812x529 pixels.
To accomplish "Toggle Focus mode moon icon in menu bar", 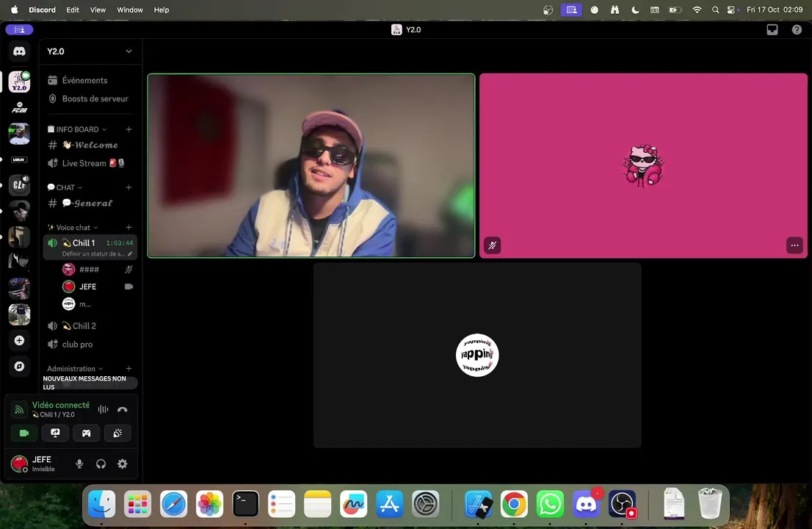I will [x=635, y=10].
